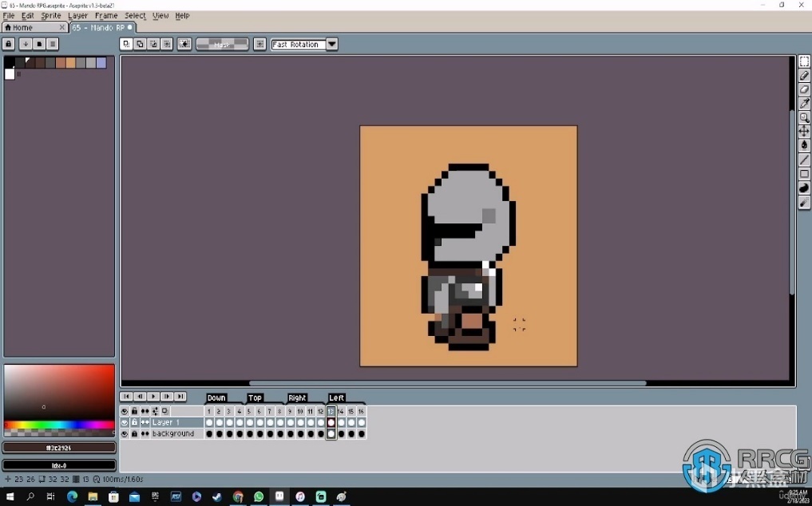Click the timeline header branch/link icon

pos(156,411)
